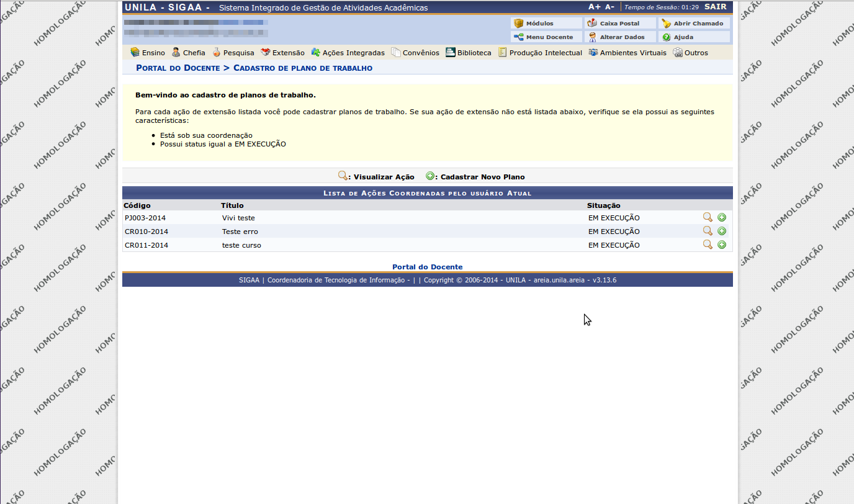Click title 'teste curso'
The width and height of the screenshot is (854, 504).
(241, 245)
